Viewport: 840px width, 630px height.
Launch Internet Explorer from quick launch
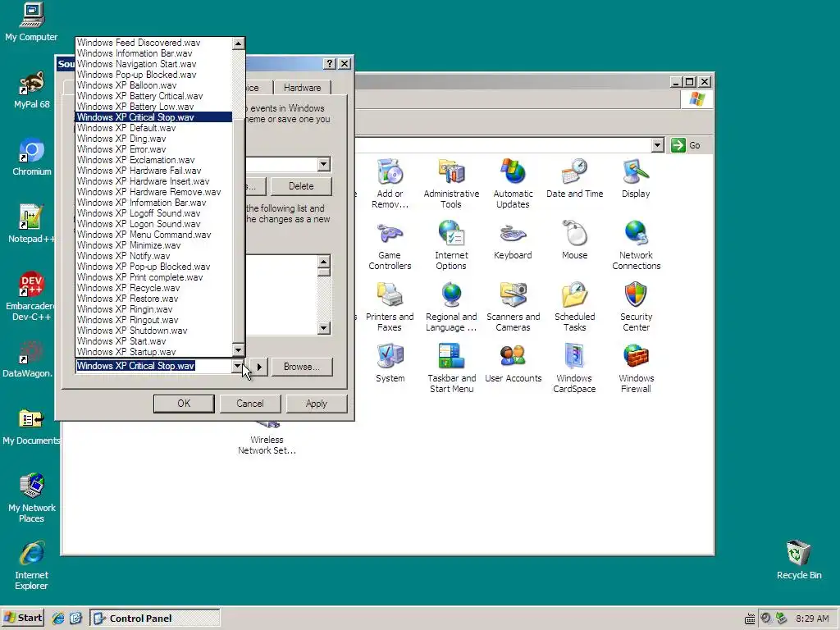(x=58, y=619)
